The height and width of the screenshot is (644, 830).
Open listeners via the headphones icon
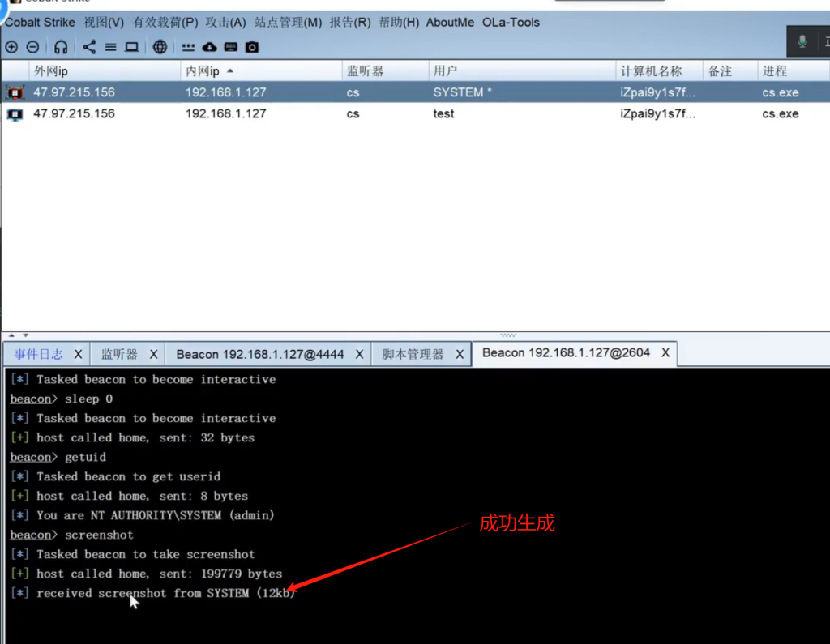click(61, 47)
